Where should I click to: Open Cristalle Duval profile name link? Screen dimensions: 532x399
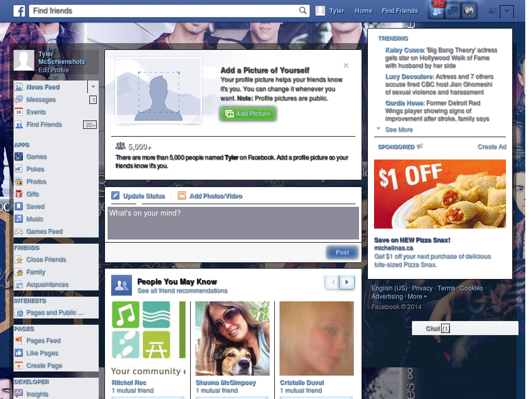pyautogui.click(x=302, y=382)
